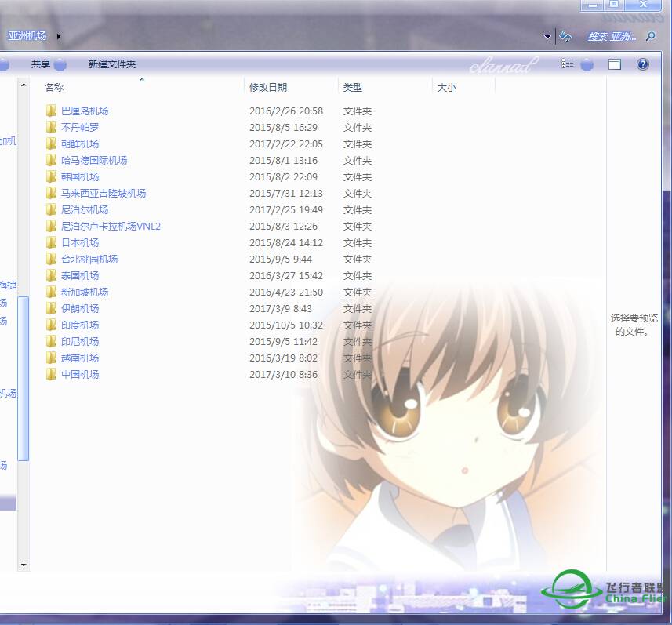
Task: Open the 巴厘岛机场 folder icon
Action: [52, 111]
